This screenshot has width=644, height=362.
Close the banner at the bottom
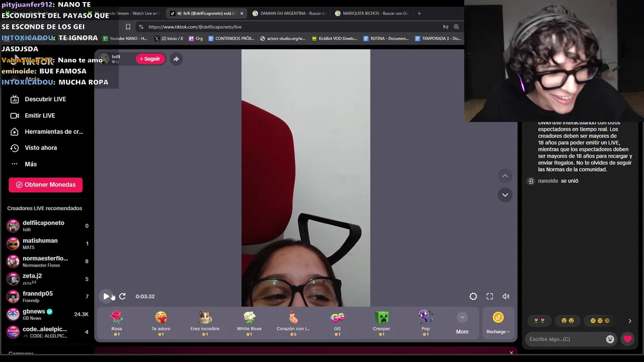511,353
